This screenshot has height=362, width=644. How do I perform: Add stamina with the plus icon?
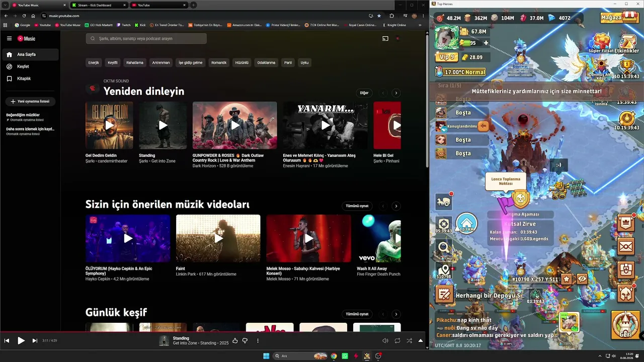486,43
